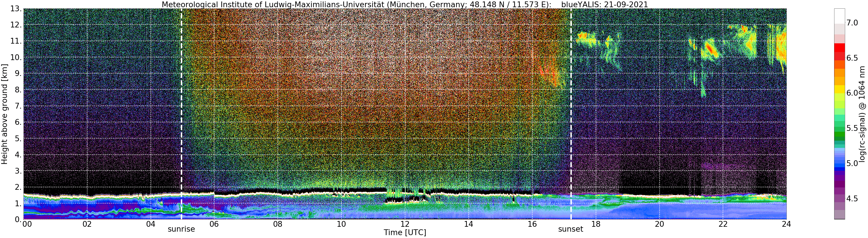Click the 6.5 colorbar tick label

coord(852,58)
